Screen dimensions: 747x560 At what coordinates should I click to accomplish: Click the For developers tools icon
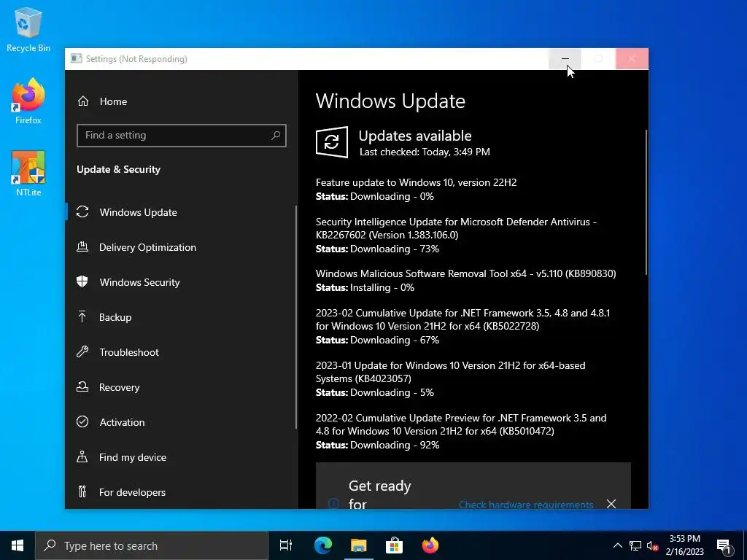click(x=82, y=491)
